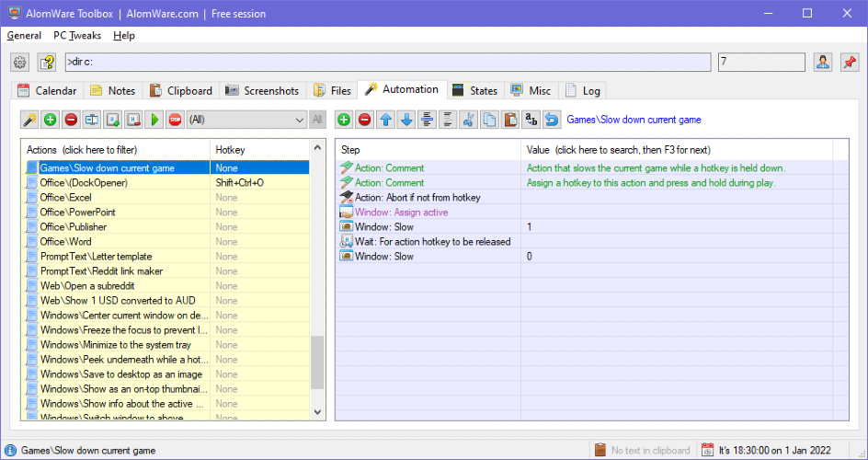Cut step with scissors icon
This screenshot has height=460, width=868.
tap(468, 119)
